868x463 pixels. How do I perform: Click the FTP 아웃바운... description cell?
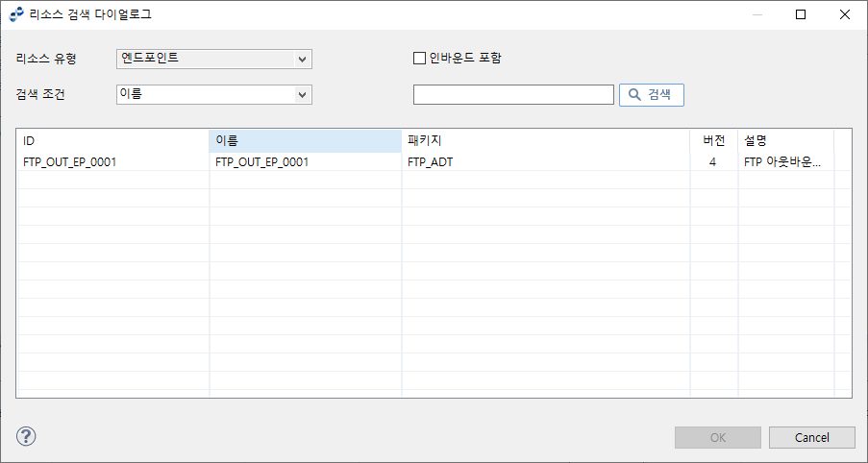[786, 162]
